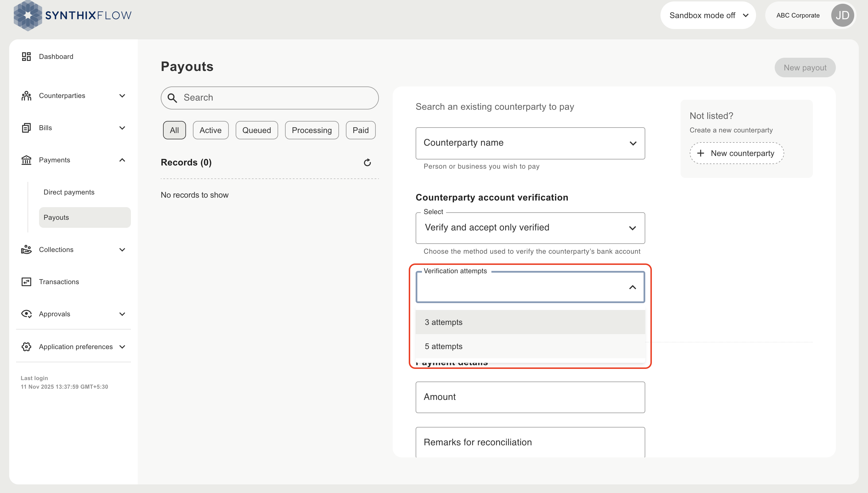Screen dimensions: 868x493
Task: Click the New counterparty button
Action: [737, 153]
